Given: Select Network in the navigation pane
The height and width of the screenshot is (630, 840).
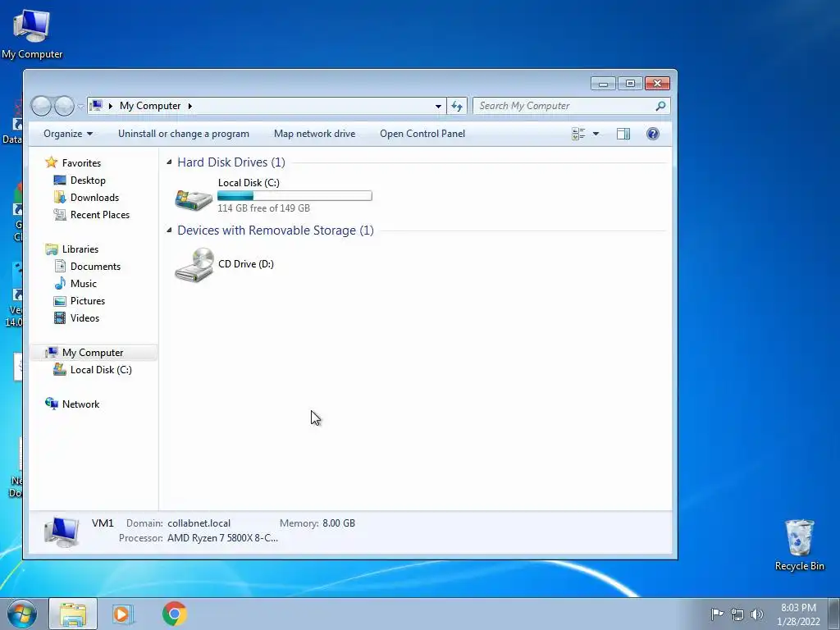Looking at the screenshot, I should tap(80, 404).
